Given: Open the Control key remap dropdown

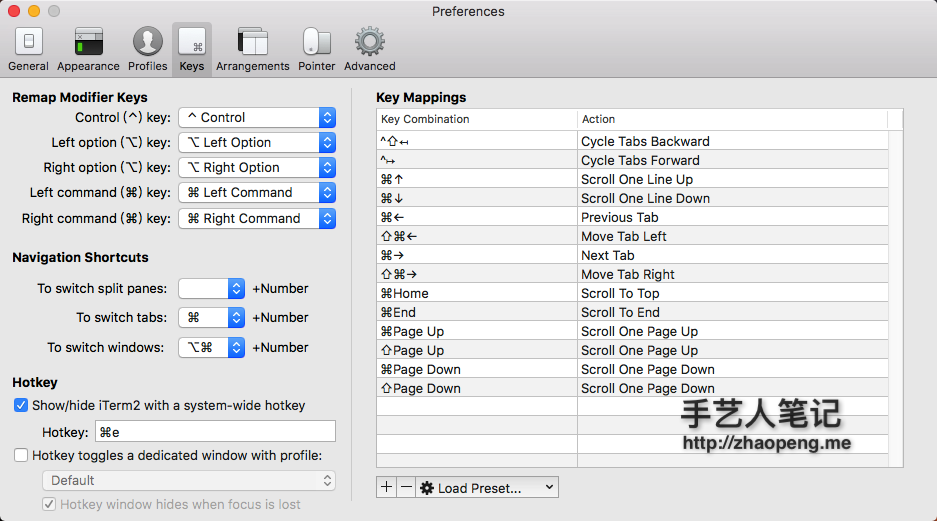Looking at the screenshot, I should click(257, 118).
